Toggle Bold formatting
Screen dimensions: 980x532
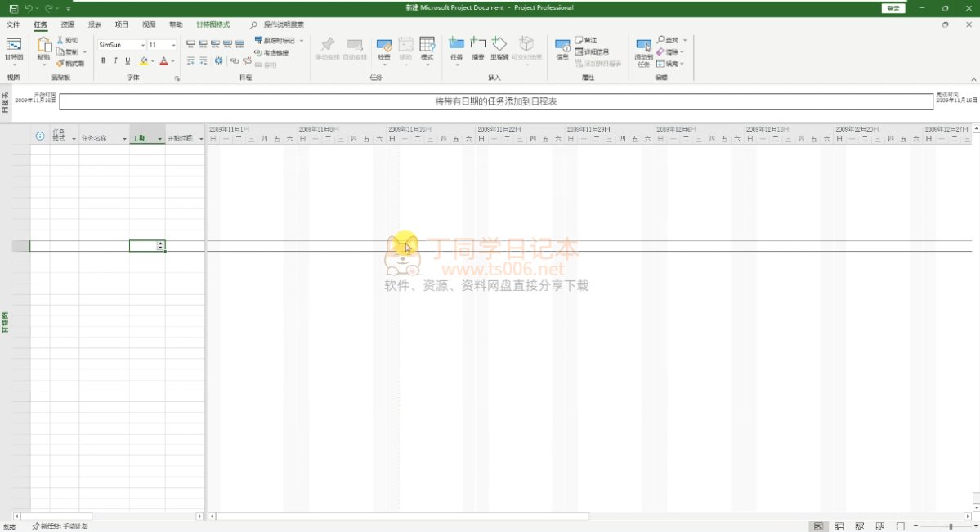(x=103, y=61)
